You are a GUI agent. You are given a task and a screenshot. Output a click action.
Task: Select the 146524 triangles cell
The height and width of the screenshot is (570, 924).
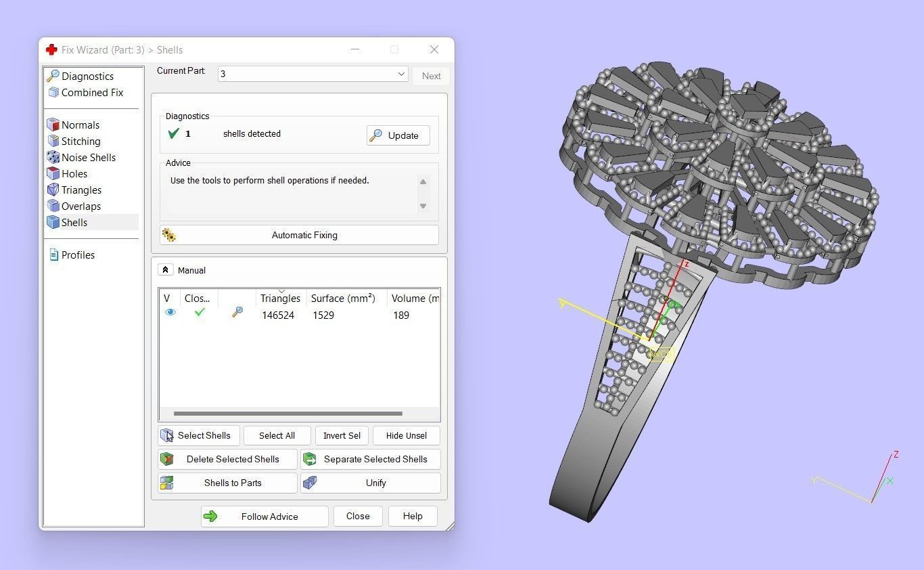[x=278, y=315]
